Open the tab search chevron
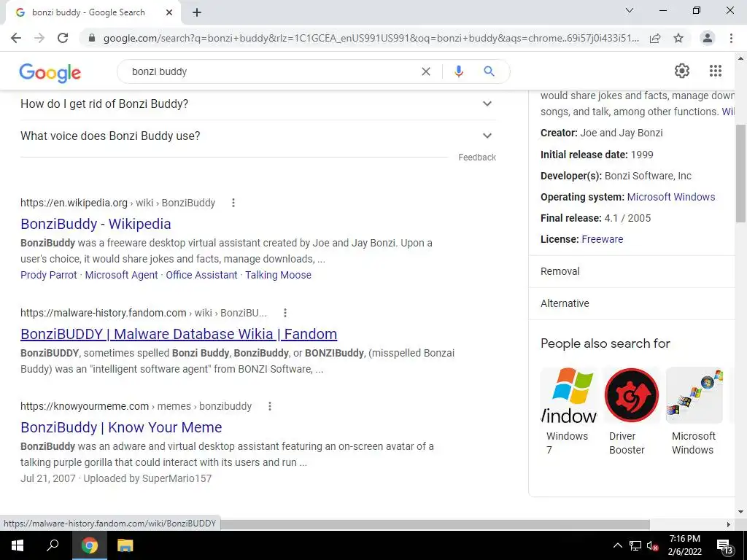The image size is (747, 560). coord(630,10)
